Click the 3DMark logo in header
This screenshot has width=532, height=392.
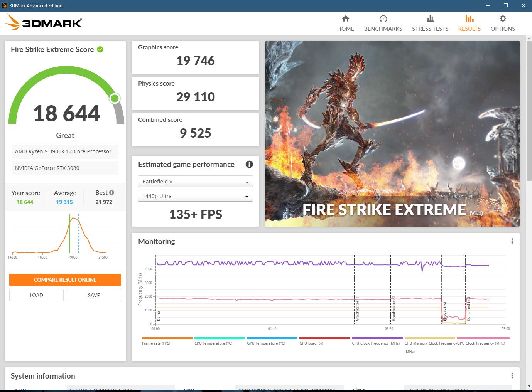(x=44, y=23)
